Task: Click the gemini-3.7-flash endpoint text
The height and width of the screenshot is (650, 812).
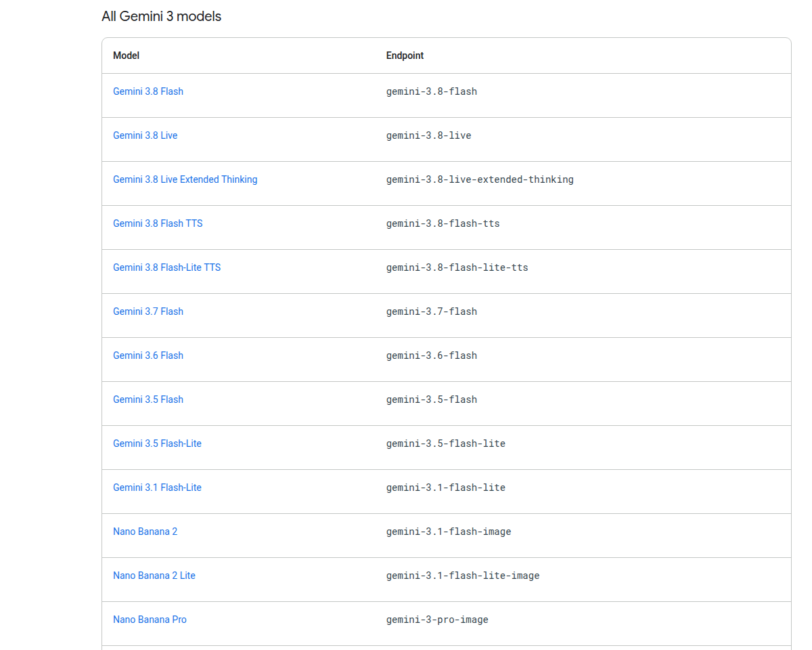Action: click(x=432, y=311)
